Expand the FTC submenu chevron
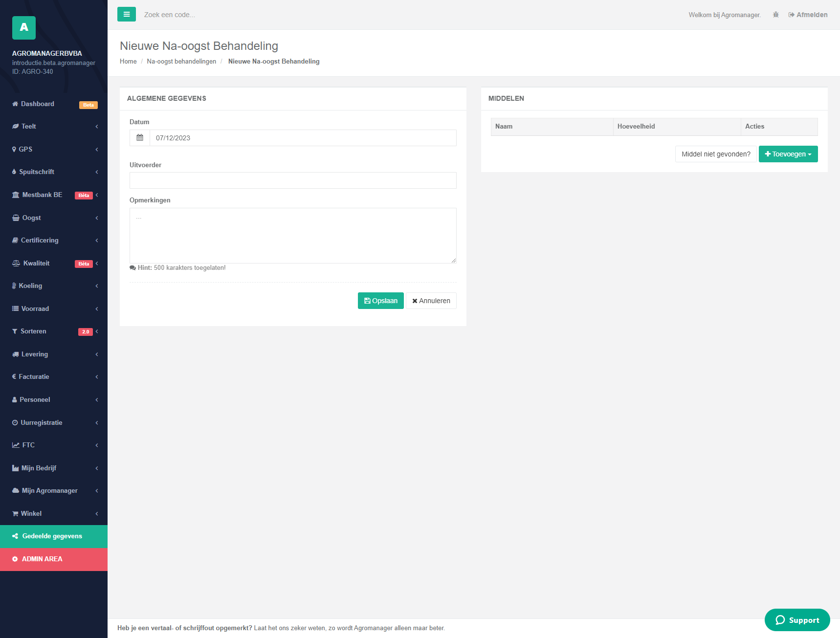 pos(97,445)
